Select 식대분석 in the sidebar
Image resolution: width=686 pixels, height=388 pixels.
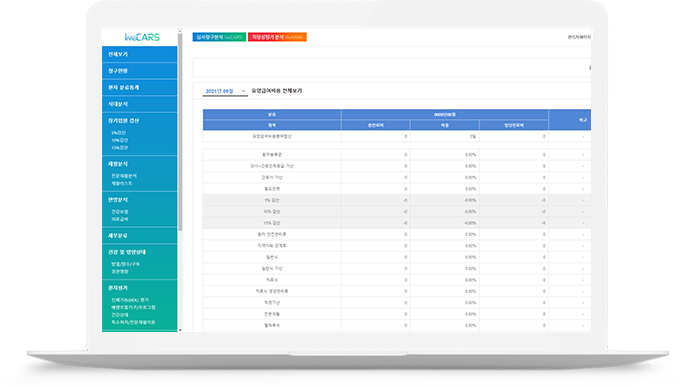(x=140, y=104)
